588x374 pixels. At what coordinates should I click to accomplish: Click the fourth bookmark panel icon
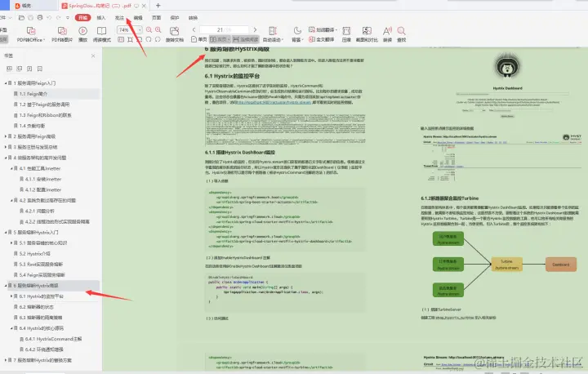point(39,69)
